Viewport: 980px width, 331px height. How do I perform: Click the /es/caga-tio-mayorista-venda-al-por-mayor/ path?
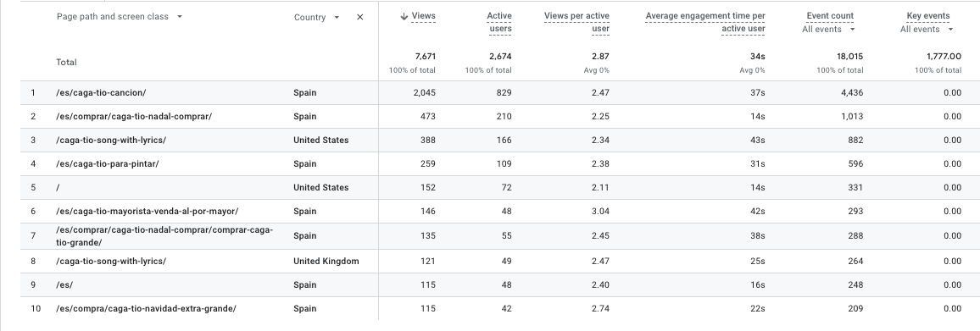click(147, 211)
